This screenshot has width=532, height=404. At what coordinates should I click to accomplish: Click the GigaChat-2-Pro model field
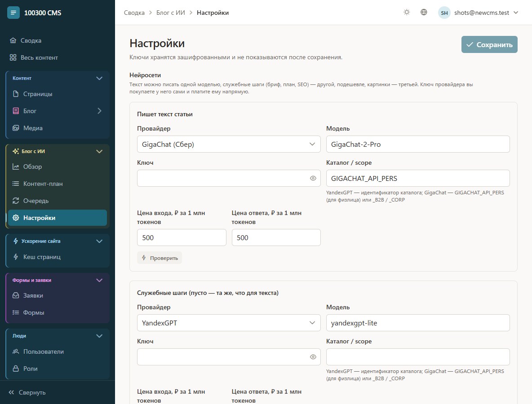tap(418, 144)
